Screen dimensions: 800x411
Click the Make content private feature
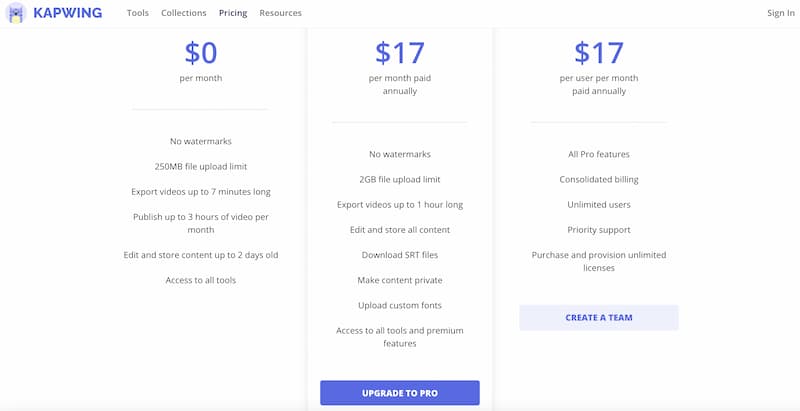(x=399, y=280)
